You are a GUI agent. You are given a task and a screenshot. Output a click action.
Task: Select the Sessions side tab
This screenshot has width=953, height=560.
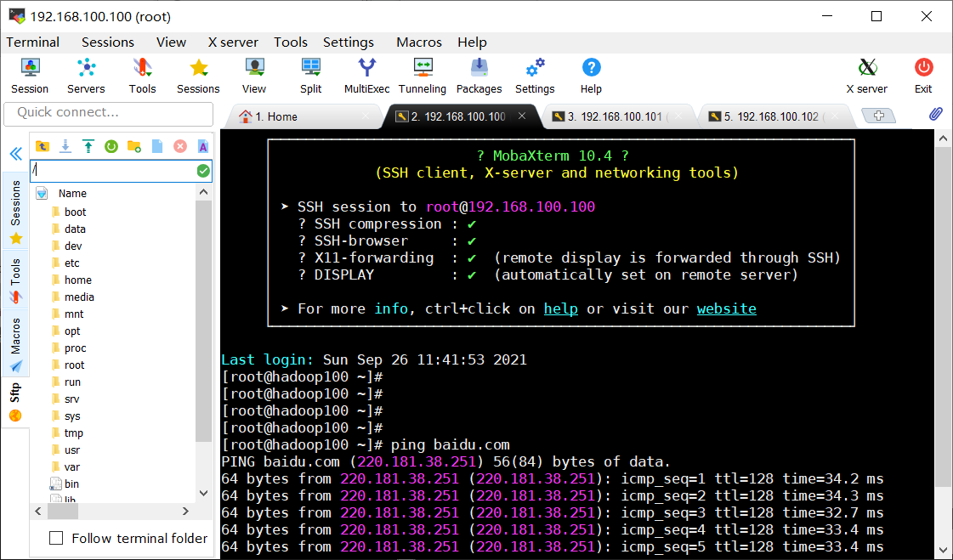(16, 211)
